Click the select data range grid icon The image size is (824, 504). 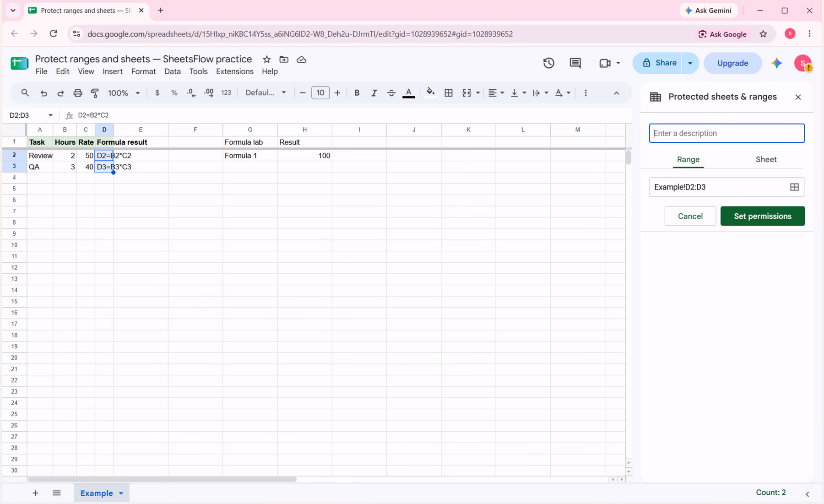click(794, 187)
